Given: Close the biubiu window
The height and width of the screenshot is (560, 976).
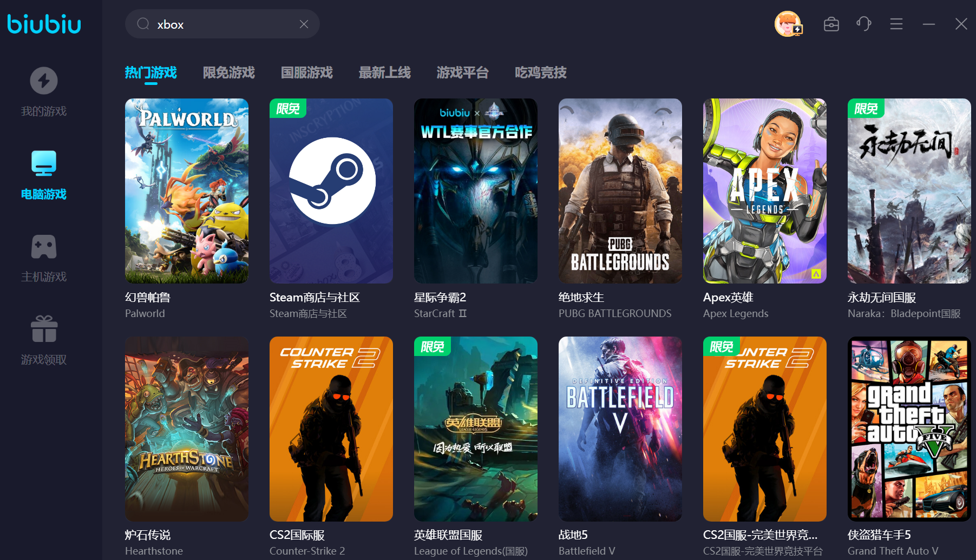Looking at the screenshot, I should [961, 24].
